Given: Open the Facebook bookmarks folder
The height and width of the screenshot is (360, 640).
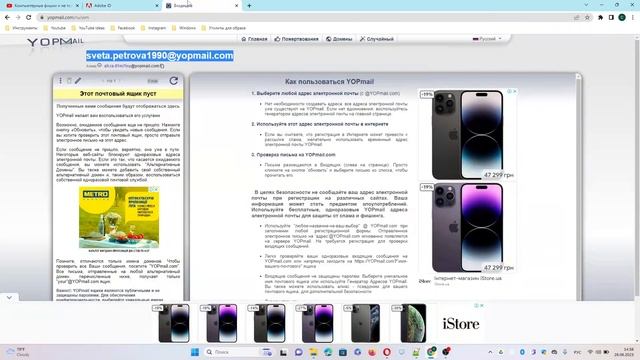Looking at the screenshot, I should (122, 28).
